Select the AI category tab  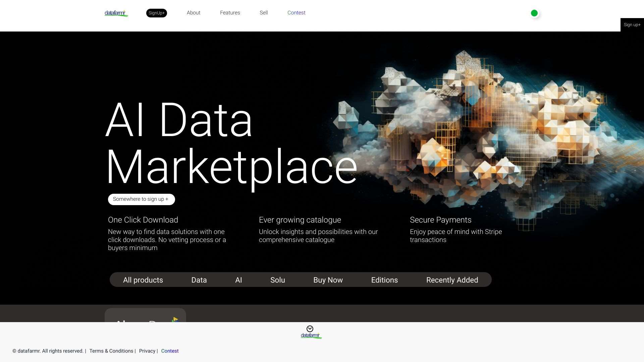[238, 280]
